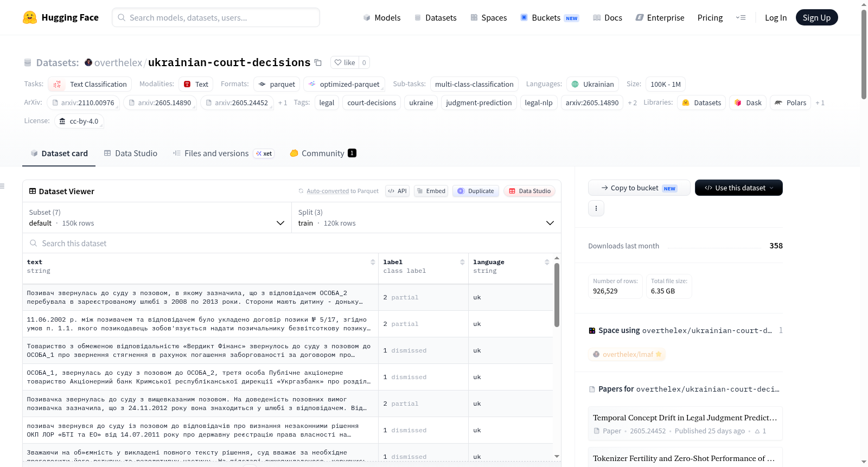Click the dataset viewer vertical scrollbar thumb
Viewport: 868px width, 467px height.
557,295
